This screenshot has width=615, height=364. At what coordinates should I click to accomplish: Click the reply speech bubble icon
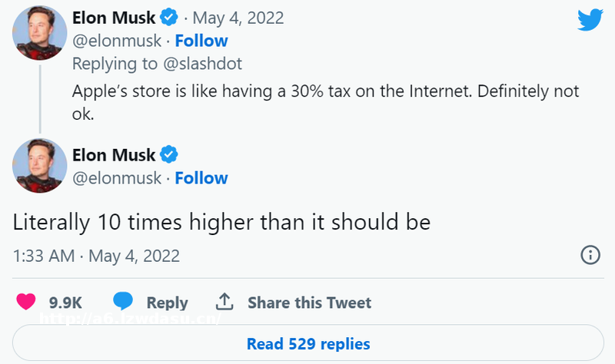[123, 302]
